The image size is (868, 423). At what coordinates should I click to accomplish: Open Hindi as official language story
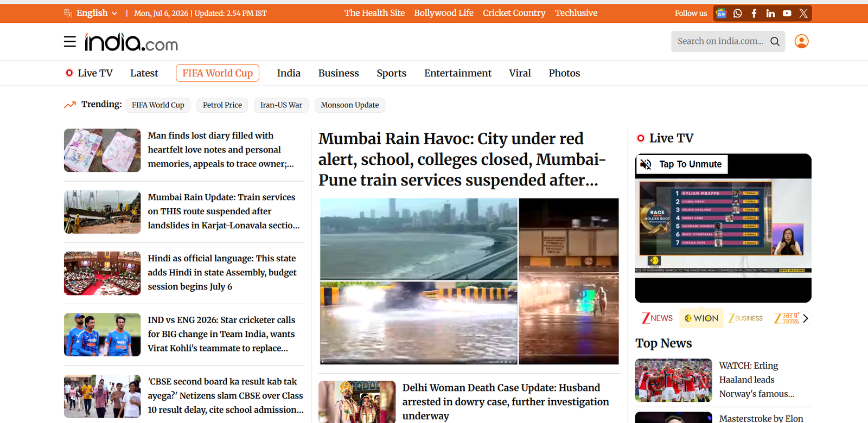point(222,273)
